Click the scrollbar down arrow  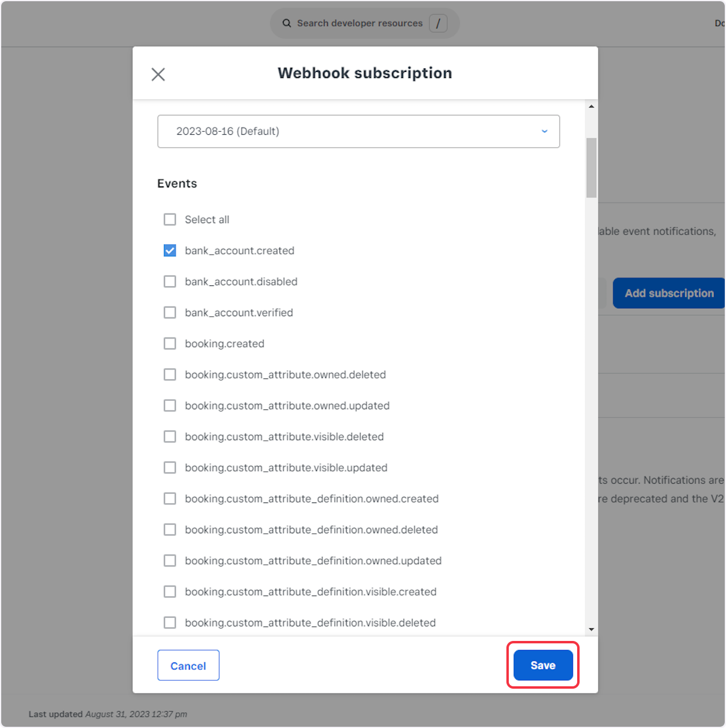click(x=591, y=629)
